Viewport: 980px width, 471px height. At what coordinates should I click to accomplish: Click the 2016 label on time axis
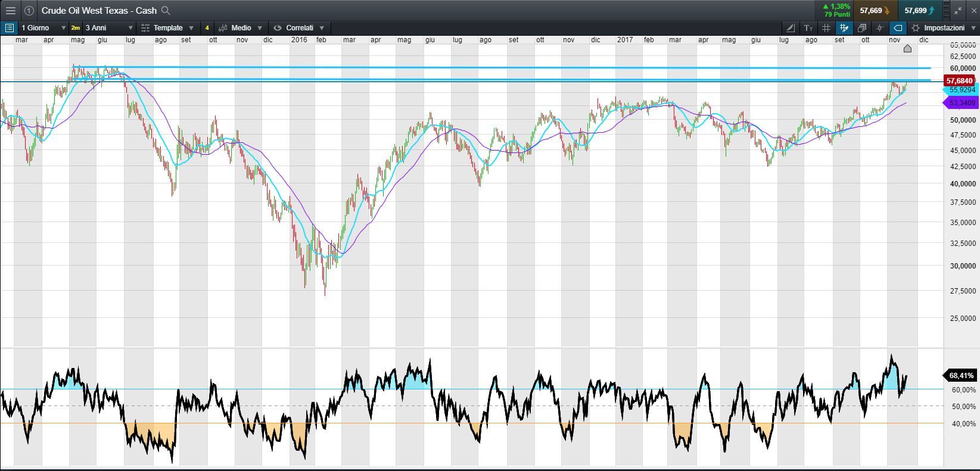click(x=298, y=40)
